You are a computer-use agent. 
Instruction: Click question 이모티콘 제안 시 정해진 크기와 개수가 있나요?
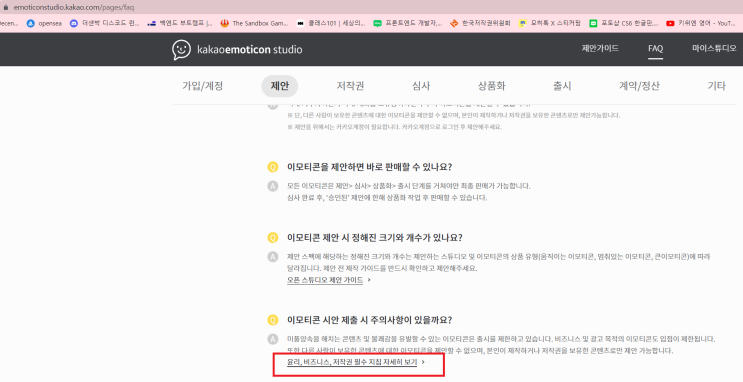374,237
